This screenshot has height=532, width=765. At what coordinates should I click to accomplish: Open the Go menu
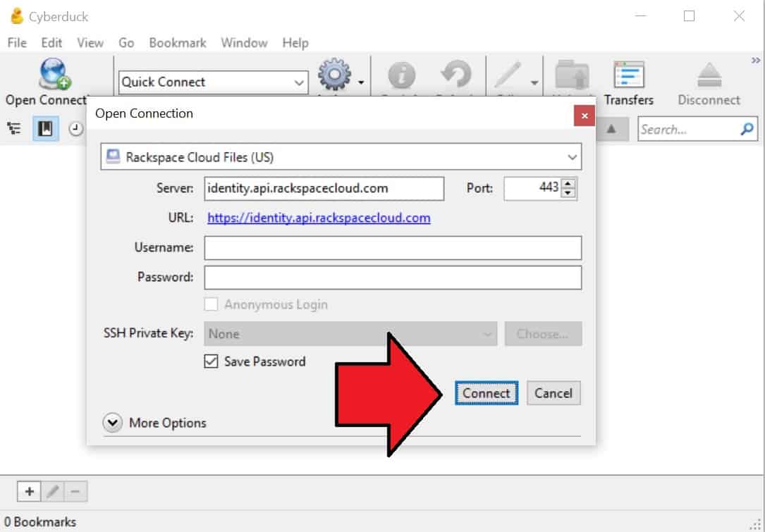126,43
